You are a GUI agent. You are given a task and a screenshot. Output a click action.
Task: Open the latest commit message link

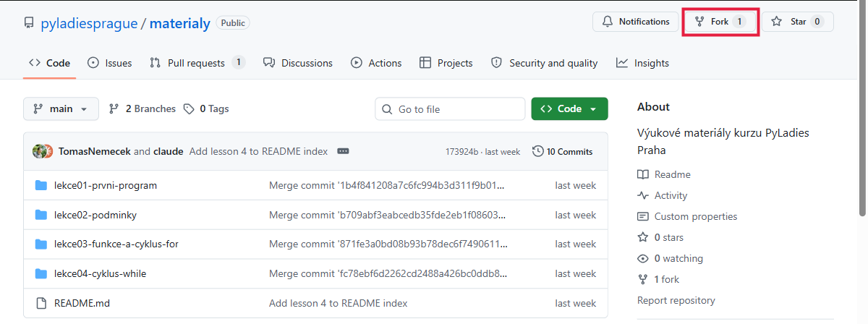(258, 151)
